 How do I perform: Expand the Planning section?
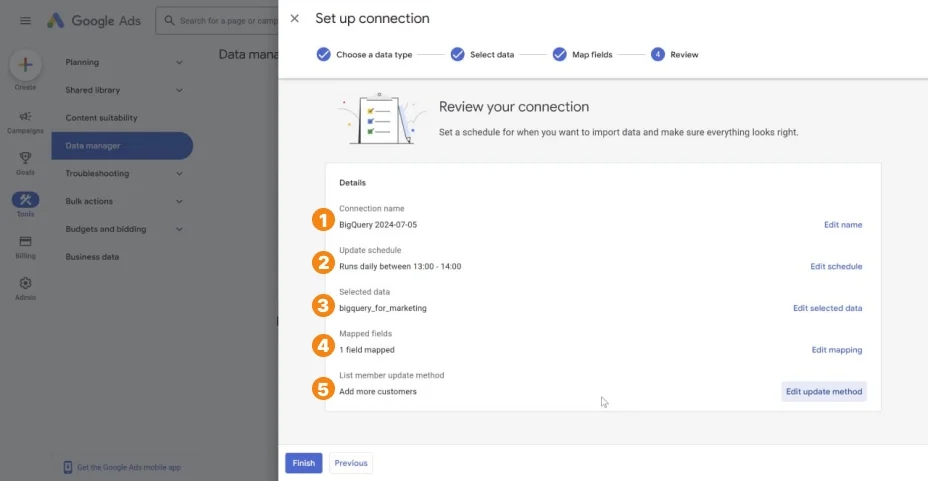coord(179,62)
